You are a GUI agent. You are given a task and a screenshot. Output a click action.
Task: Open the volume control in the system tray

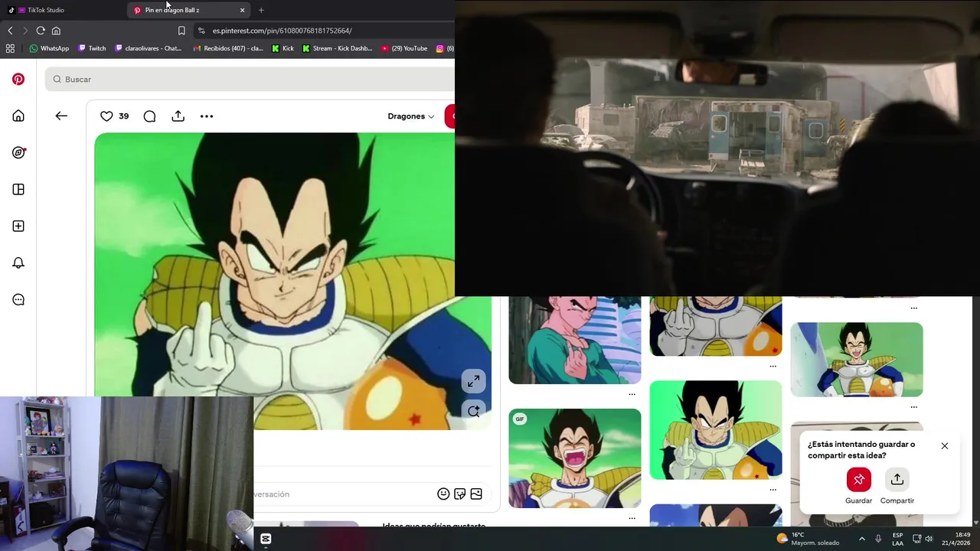click(929, 539)
